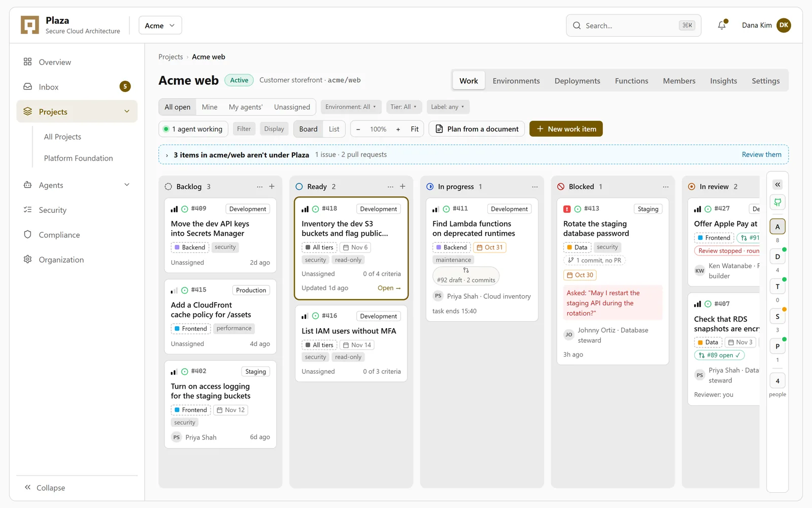
Task: Add a work item to Backlog column
Action: (x=272, y=186)
